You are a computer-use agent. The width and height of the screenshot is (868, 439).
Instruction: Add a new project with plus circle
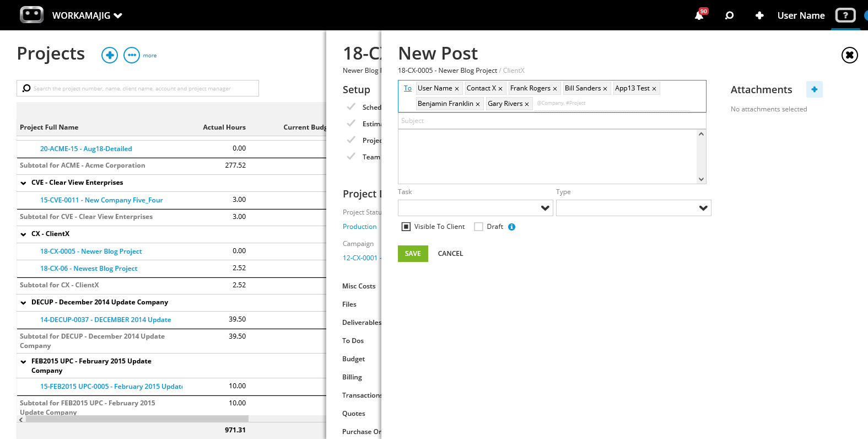point(110,55)
